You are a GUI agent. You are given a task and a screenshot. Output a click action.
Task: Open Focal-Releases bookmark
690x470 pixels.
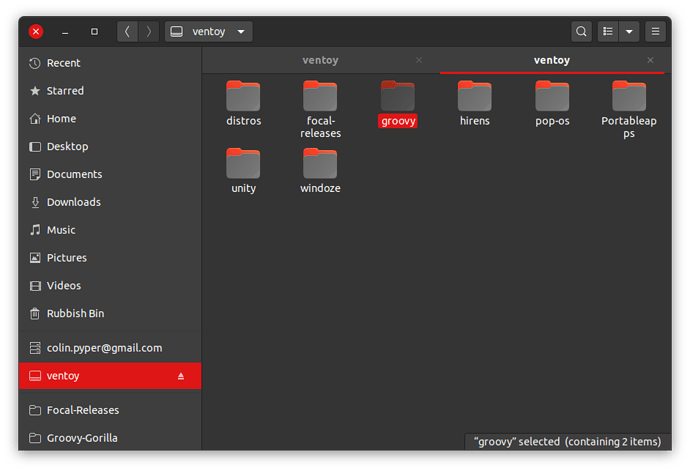point(110,410)
